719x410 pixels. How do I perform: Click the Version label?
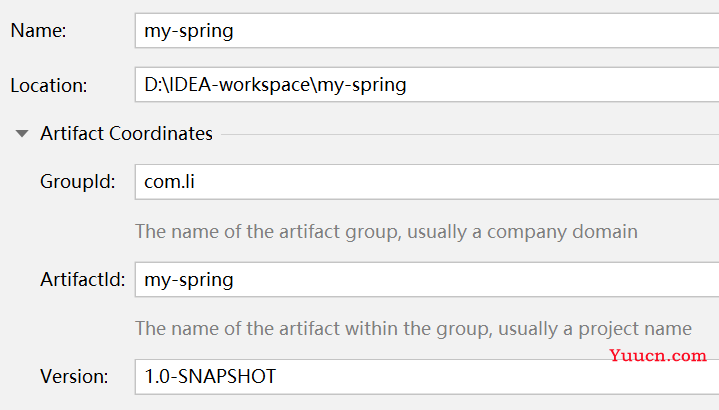tap(73, 377)
